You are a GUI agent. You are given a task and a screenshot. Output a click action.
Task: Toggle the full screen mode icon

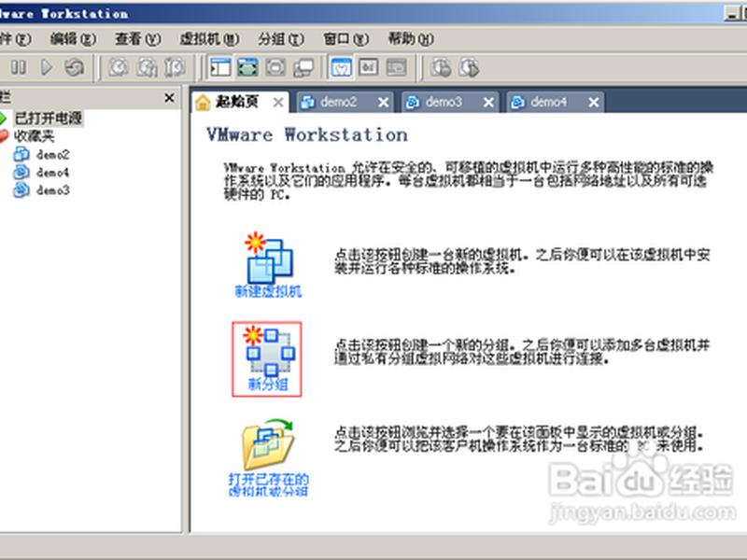coord(248,67)
